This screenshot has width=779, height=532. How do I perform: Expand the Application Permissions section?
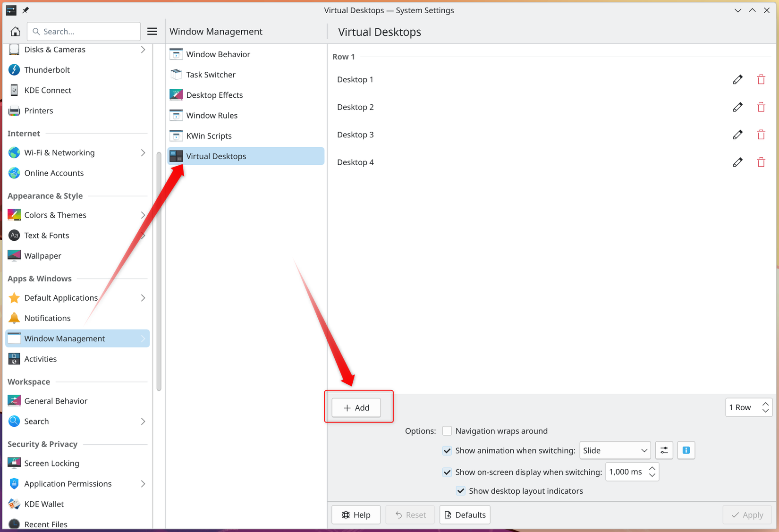click(x=143, y=483)
